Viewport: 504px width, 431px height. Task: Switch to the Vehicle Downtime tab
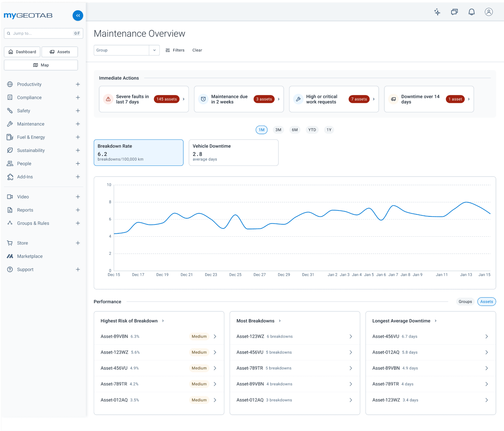pos(233,152)
